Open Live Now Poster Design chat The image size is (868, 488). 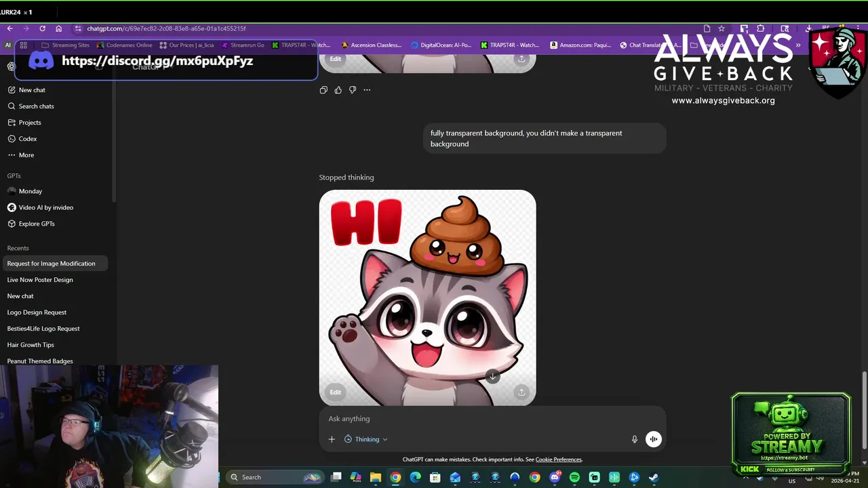[x=54, y=279]
